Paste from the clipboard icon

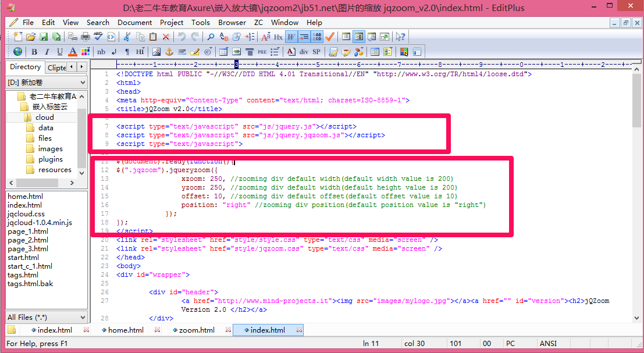(153, 37)
